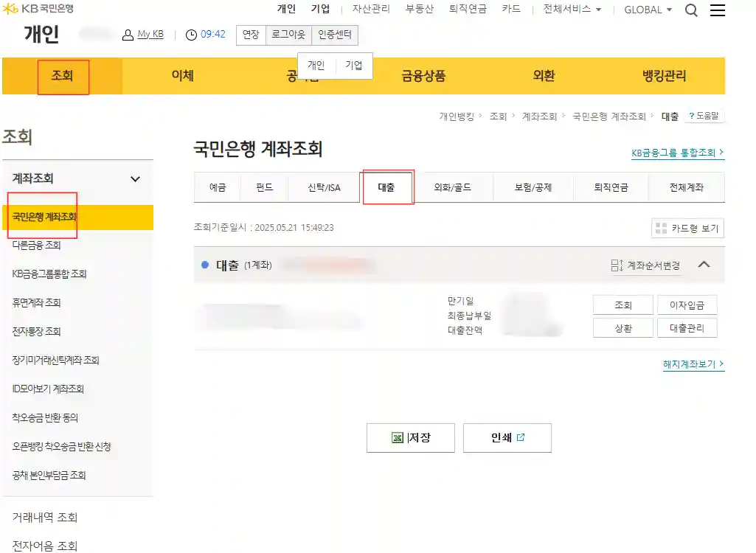Switch to the 보험/공제 tab
756x553 pixels.
(x=533, y=187)
